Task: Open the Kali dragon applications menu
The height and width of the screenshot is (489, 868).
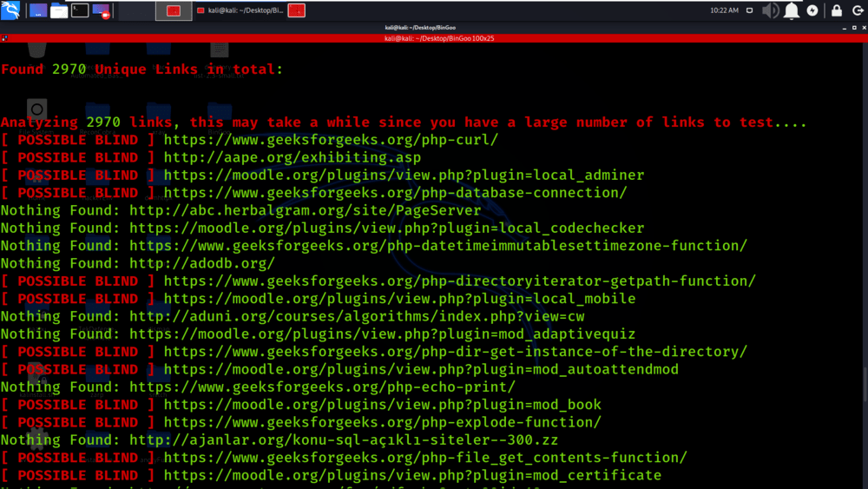Action: click(10, 10)
